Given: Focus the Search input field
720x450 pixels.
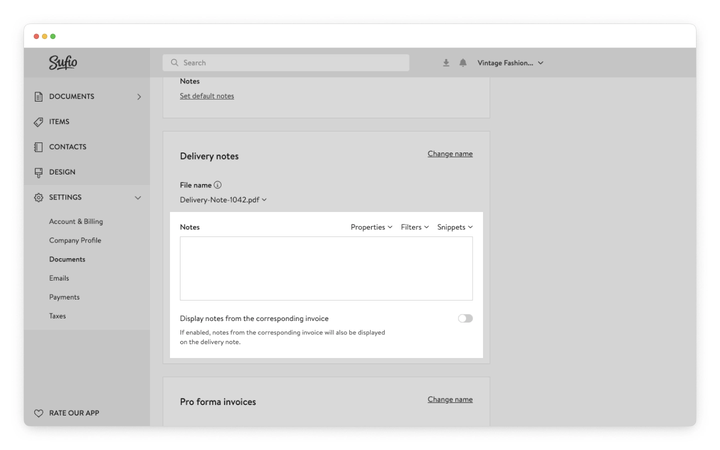Looking at the screenshot, I should 286,63.
